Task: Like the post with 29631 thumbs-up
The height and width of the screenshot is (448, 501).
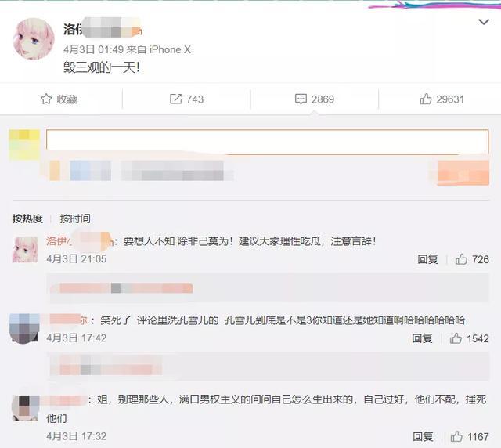Action: point(426,99)
